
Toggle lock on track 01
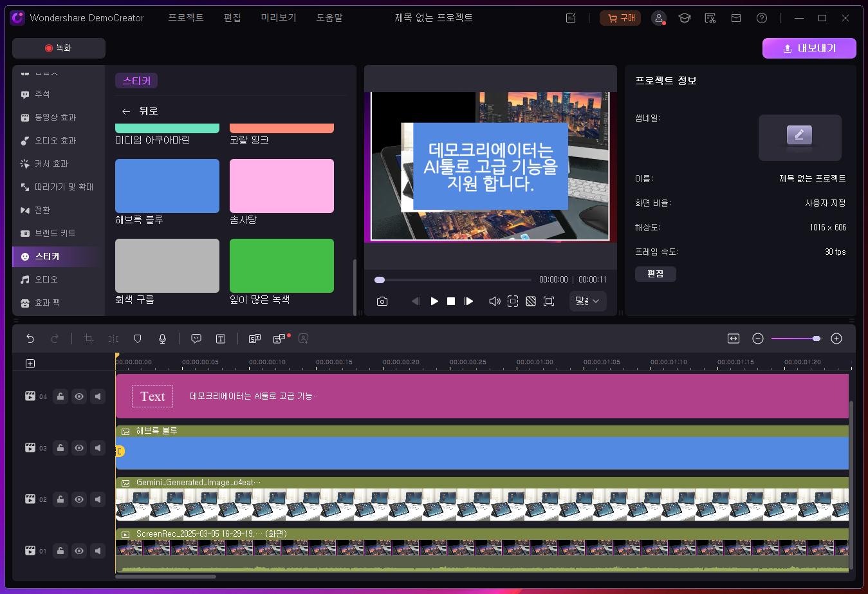[x=60, y=551]
